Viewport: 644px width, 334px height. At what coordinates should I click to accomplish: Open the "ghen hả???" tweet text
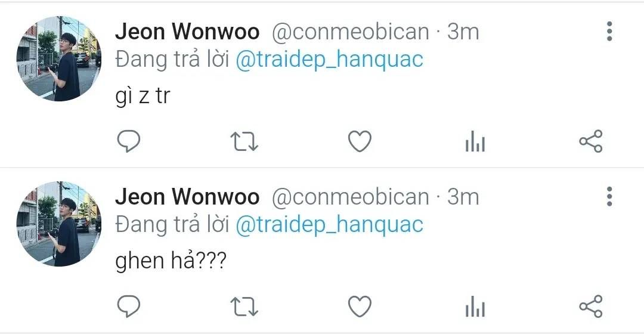click(x=171, y=261)
